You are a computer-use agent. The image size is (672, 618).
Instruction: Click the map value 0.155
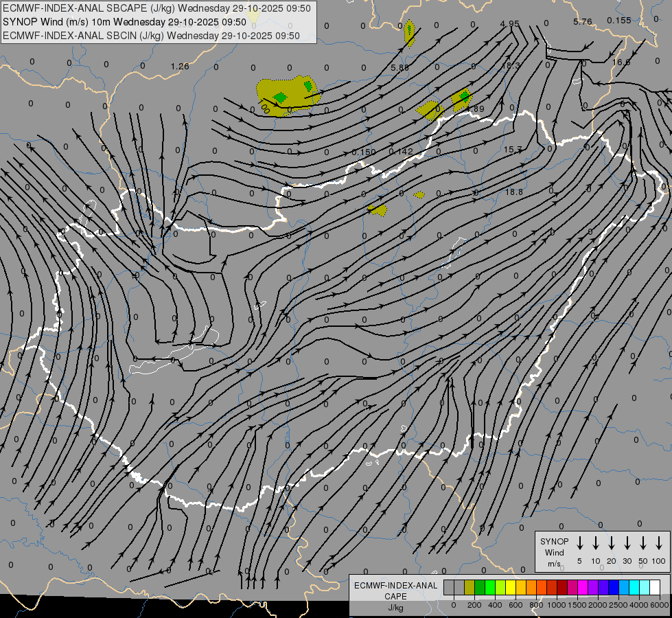(x=619, y=20)
